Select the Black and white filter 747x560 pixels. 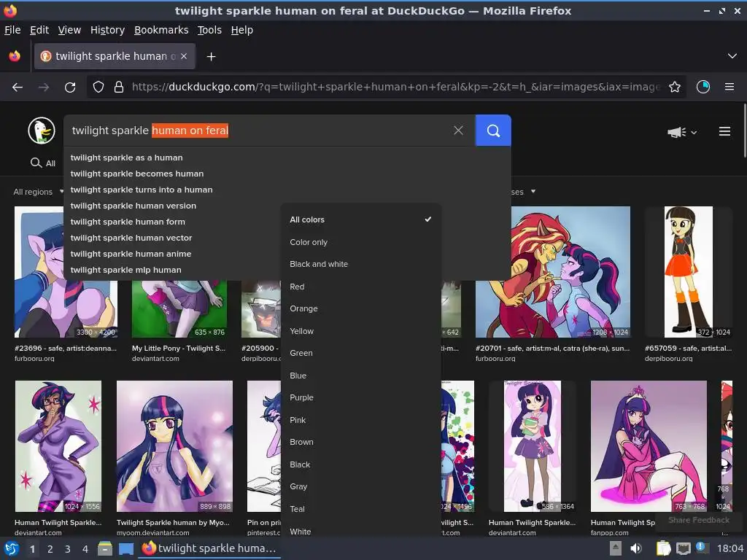(360, 264)
